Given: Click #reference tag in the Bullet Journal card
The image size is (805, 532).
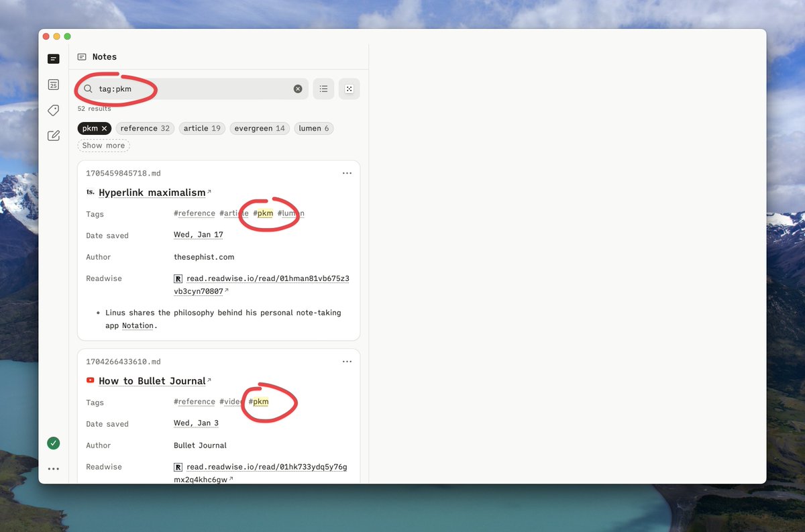Looking at the screenshot, I should 195,402.
